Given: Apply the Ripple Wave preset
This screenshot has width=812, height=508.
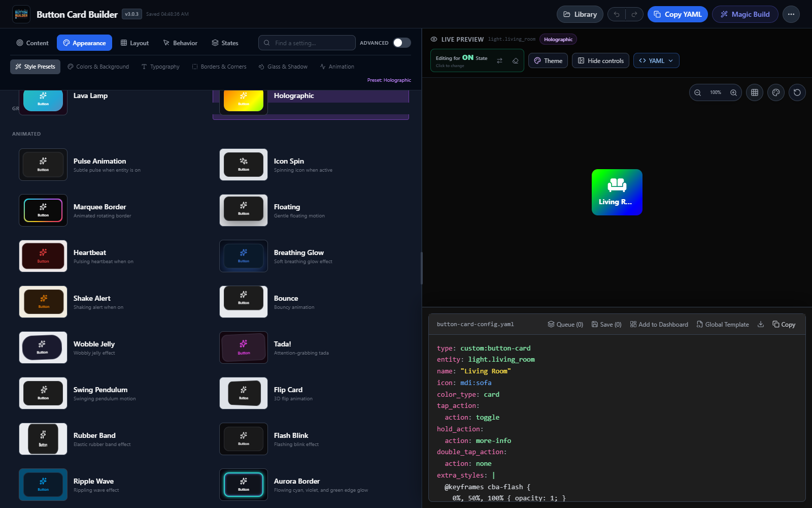Looking at the screenshot, I should [110, 485].
